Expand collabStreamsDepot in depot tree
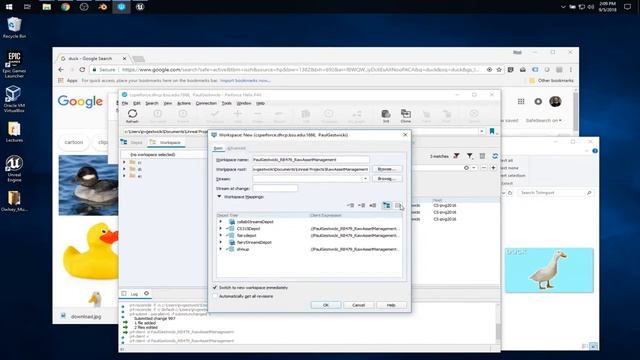Viewport: 640px width, 360px height. pos(221,222)
